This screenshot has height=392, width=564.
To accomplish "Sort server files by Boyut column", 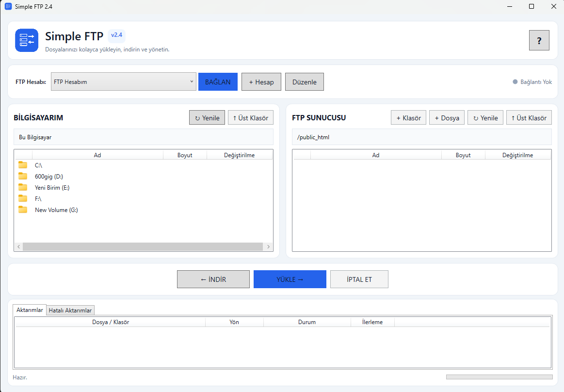I will pyautogui.click(x=463, y=155).
